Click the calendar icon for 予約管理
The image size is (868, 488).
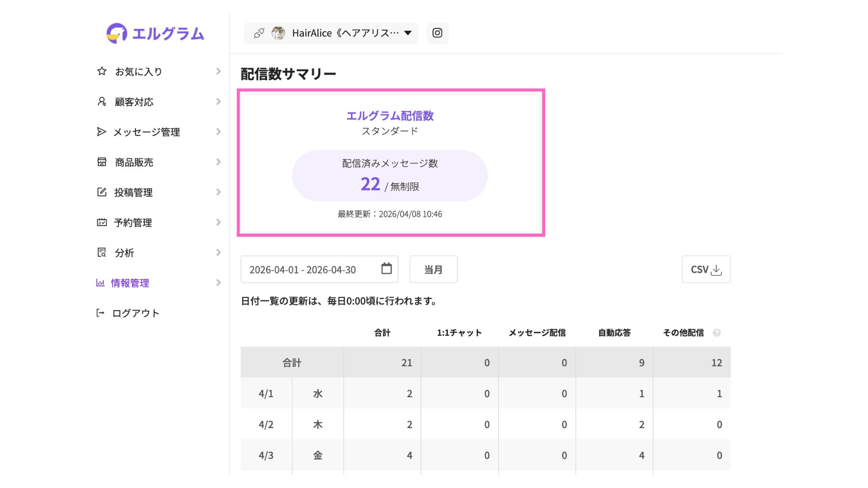tap(102, 222)
